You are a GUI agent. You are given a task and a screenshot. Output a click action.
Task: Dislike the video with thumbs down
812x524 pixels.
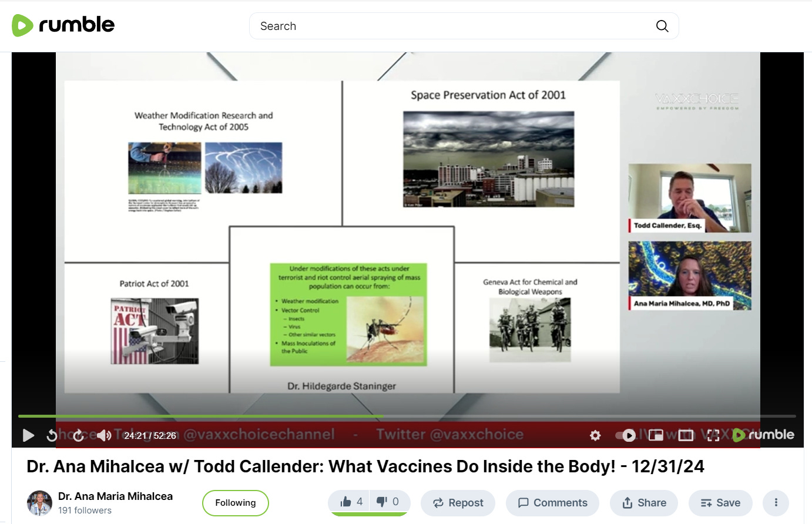pos(388,502)
